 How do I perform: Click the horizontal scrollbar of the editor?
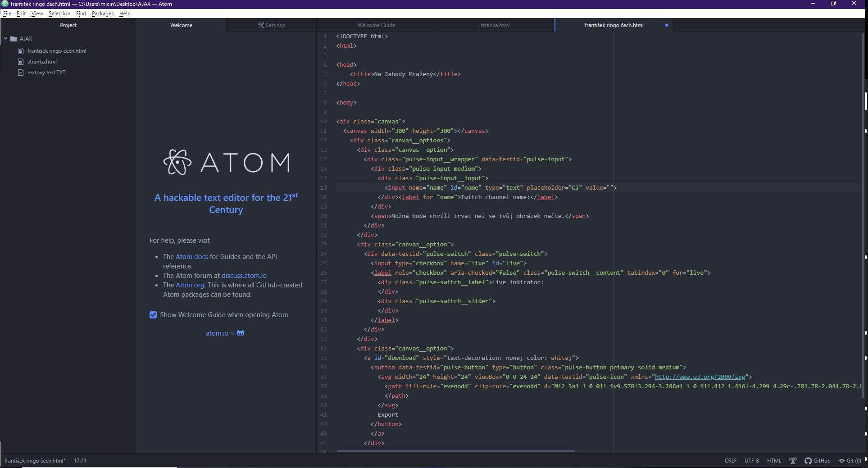coord(456,451)
